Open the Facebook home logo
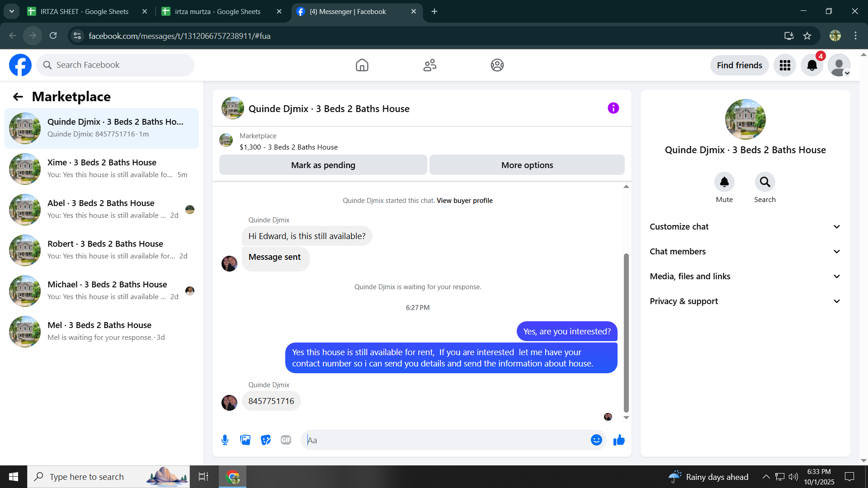Viewport: 868px width, 488px height. pyautogui.click(x=20, y=65)
